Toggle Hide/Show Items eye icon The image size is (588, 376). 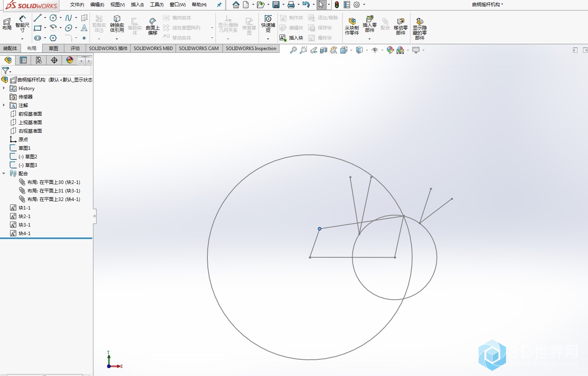pyautogui.click(x=374, y=50)
